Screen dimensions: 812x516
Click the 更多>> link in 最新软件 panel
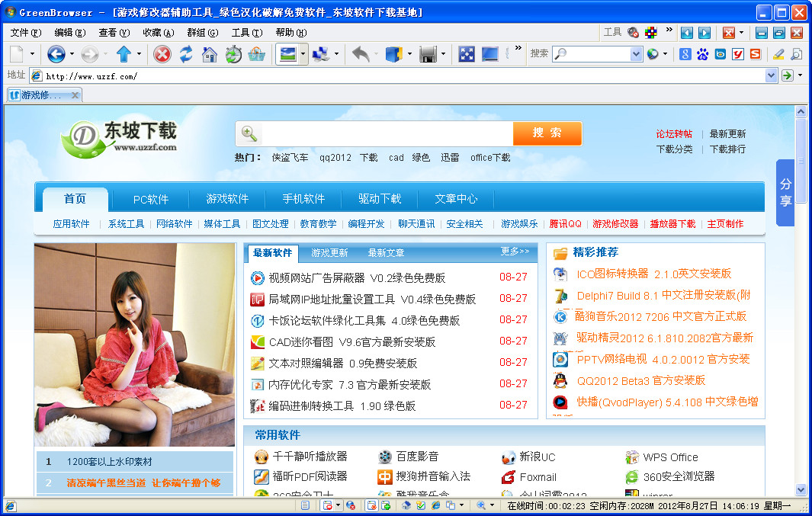(x=515, y=252)
